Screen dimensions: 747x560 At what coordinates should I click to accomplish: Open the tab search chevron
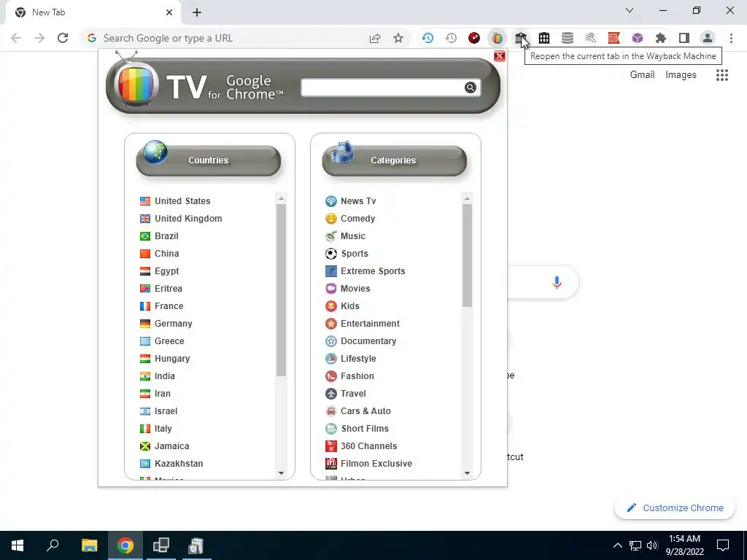630,10
